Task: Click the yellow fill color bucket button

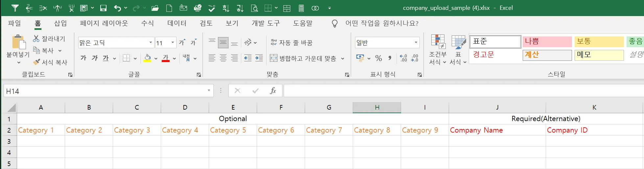Action: click(147, 58)
